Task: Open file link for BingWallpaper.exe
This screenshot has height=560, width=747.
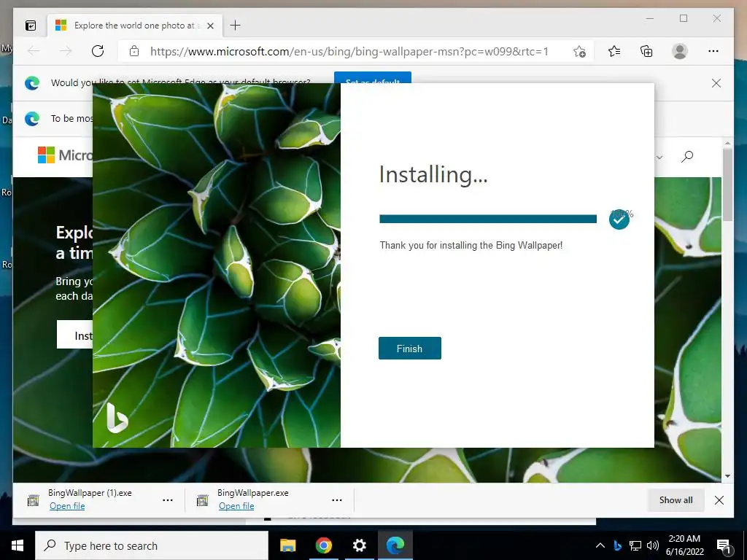Action: point(236,506)
